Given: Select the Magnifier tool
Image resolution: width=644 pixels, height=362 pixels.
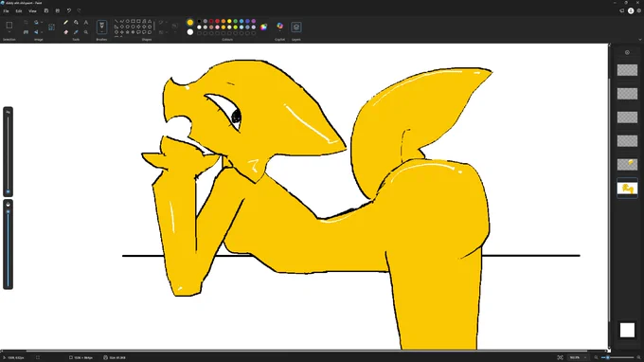Looking at the screenshot, I should click(x=86, y=32).
